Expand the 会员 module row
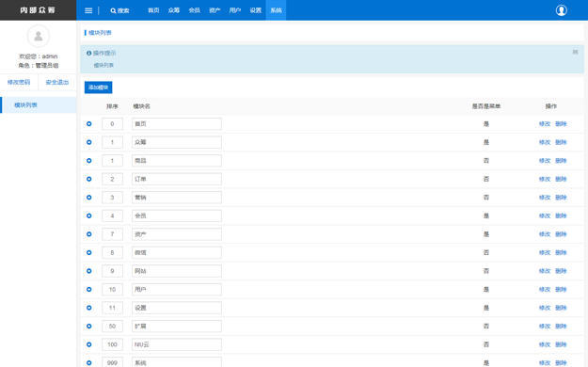 point(88,215)
